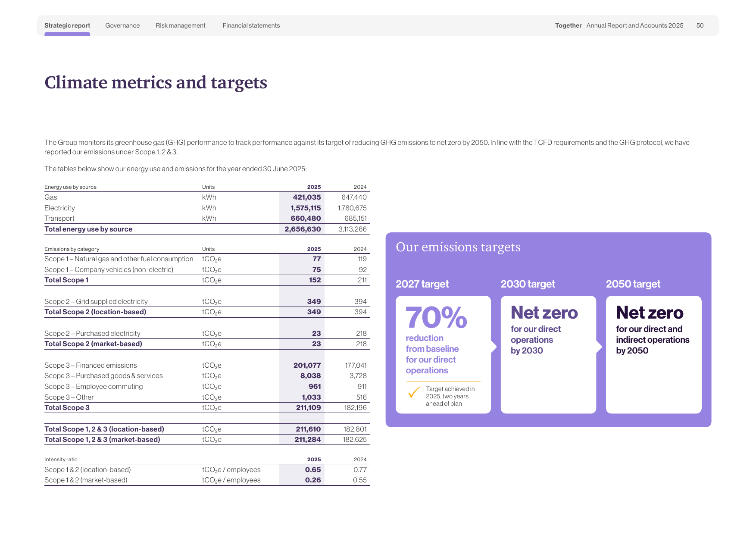Click the Emissions by category header
This screenshot has width=756, height=535.
point(72,249)
